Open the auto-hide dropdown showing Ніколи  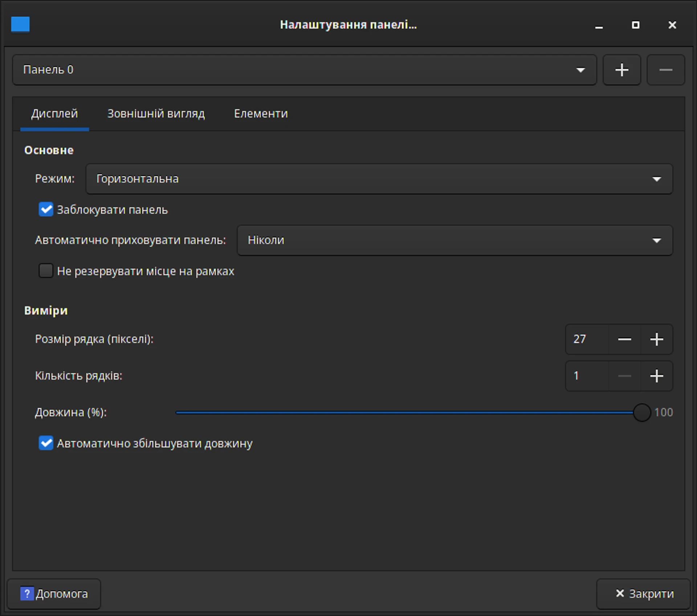click(x=455, y=240)
